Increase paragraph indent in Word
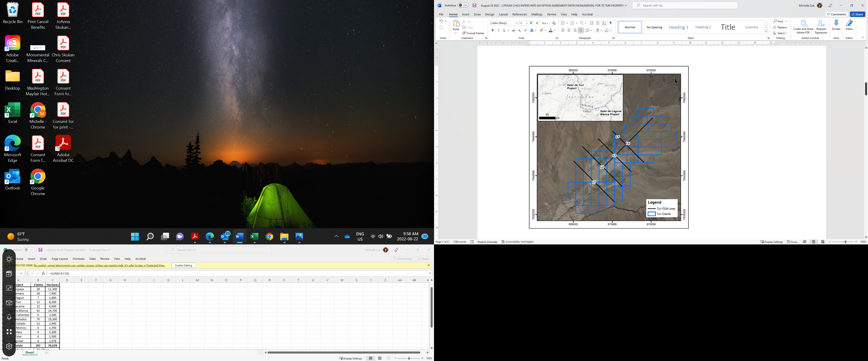The image size is (868, 361). pyautogui.click(x=598, y=23)
